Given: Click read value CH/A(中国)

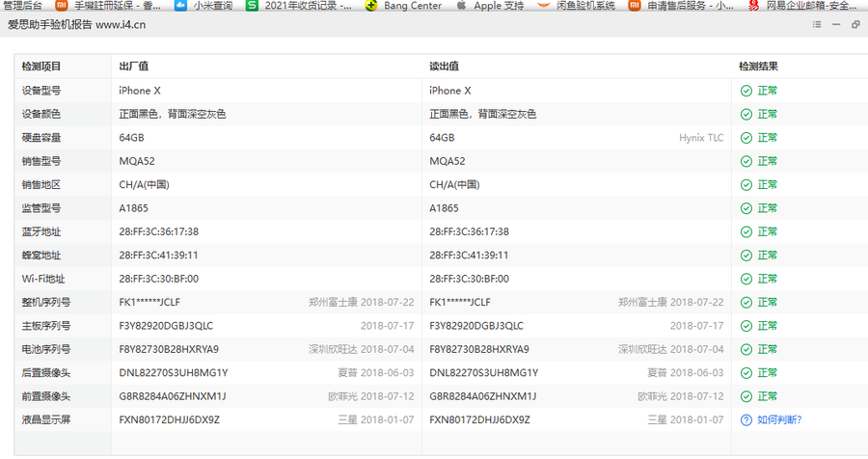Looking at the screenshot, I should click(454, 185).
